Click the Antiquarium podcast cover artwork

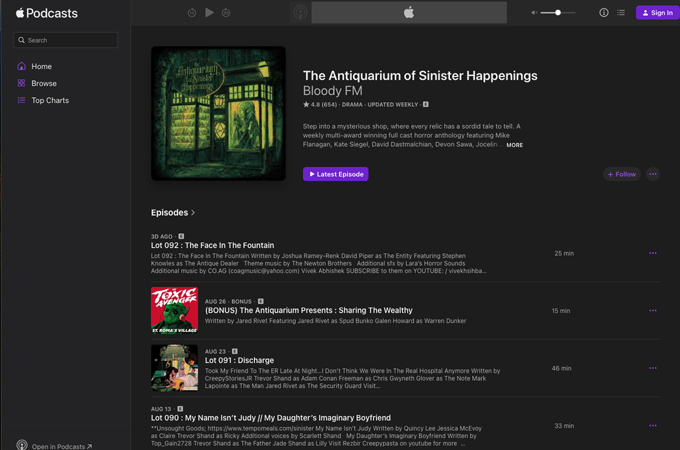pos(218,113)
